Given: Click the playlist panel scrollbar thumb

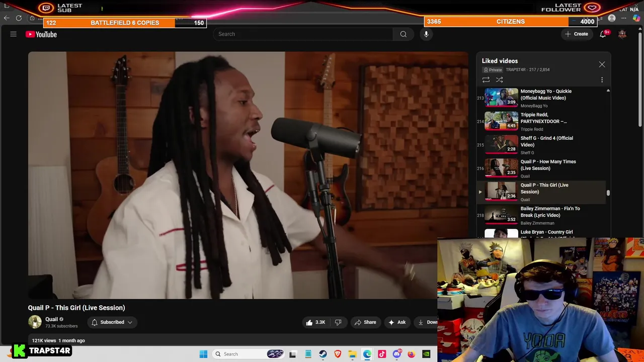Looking at the screenshot, I should click(x=608, y=193).
